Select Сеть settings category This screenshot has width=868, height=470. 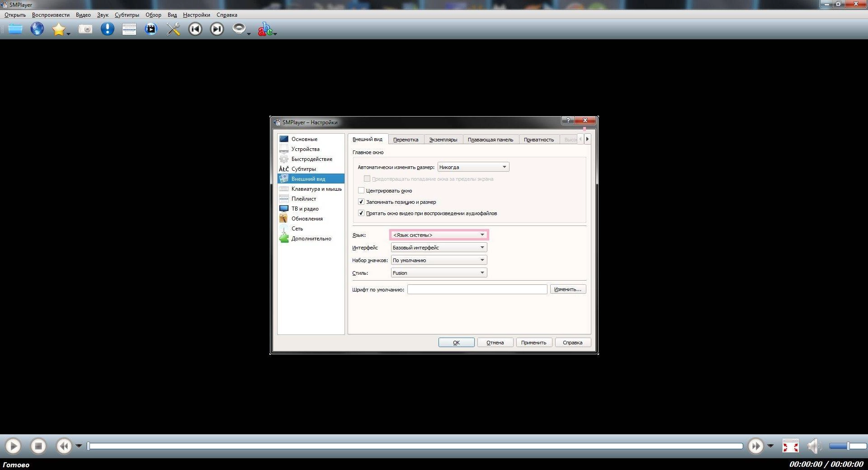pos(311,229)
